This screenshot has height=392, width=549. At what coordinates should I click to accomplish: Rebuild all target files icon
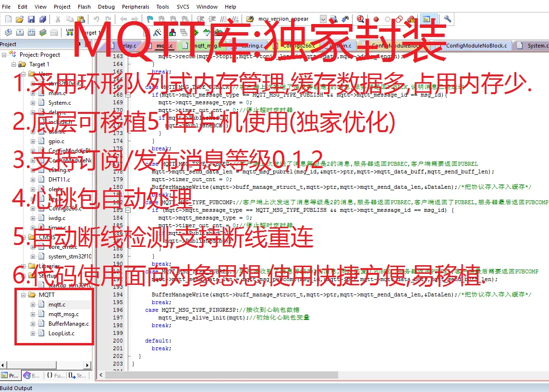(x=31, y=33)
